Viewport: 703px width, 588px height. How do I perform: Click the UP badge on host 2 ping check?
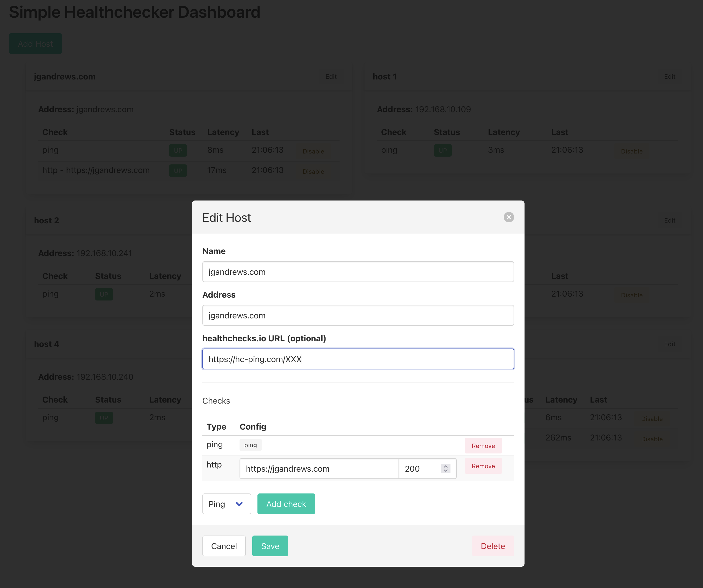click(104, 294)
